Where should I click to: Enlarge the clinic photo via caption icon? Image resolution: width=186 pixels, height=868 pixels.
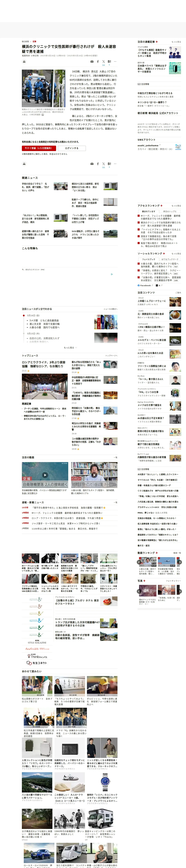43,115
